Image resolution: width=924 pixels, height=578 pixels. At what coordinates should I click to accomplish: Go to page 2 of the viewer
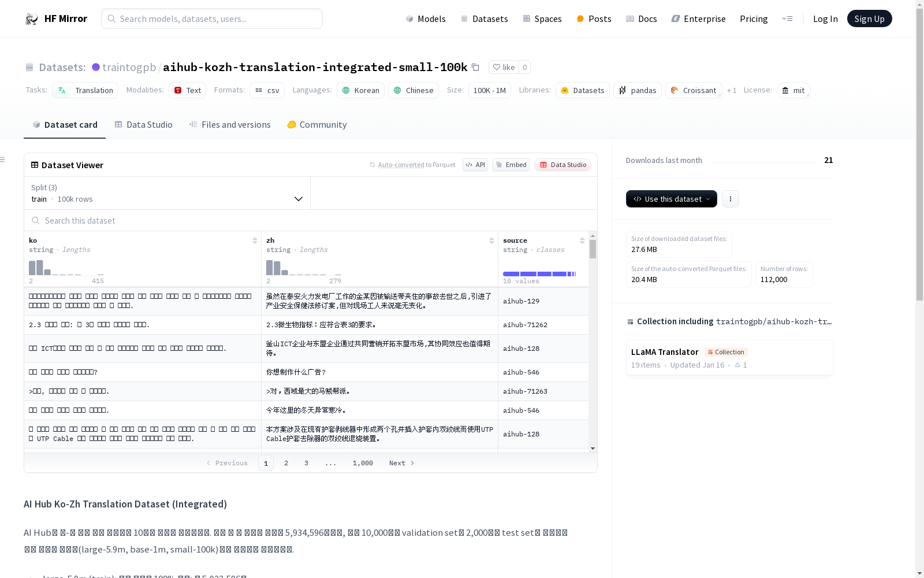pos(286,463)
